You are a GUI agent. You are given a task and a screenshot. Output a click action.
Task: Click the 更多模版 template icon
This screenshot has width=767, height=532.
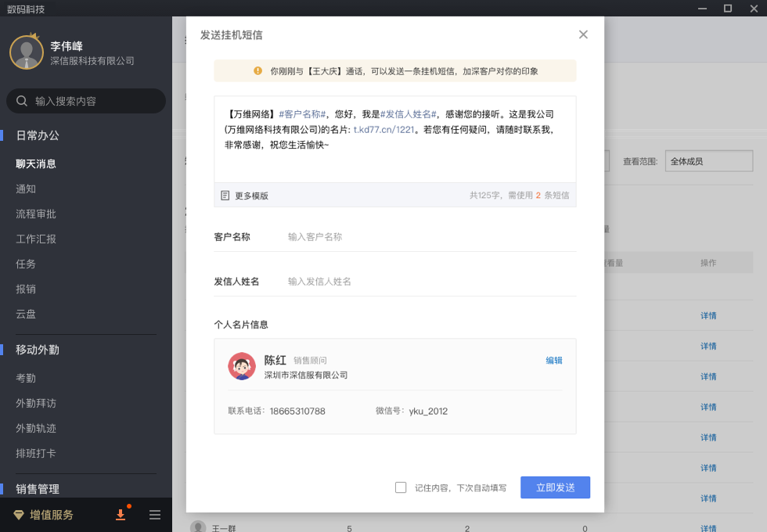225,196
